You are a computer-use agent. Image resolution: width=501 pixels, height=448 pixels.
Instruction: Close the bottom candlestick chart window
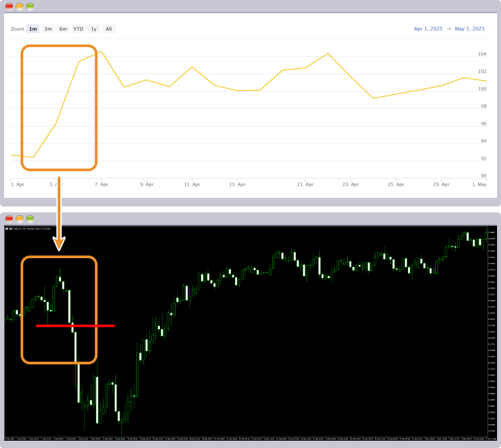(x=9, y=218)
